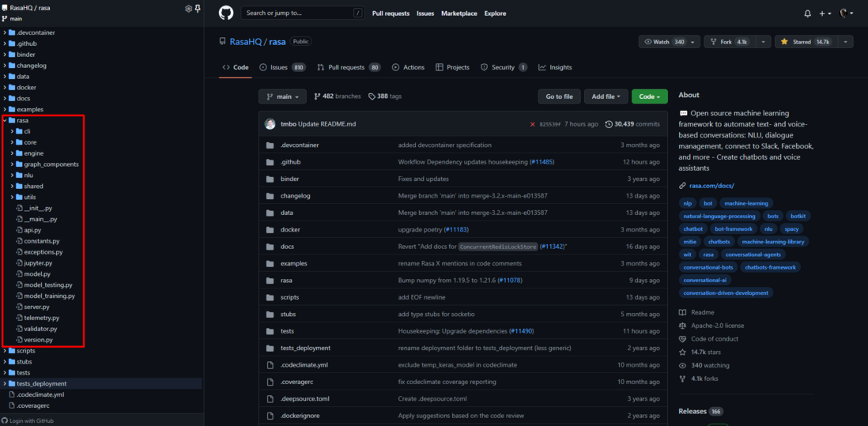
Task: Switch to the Projects tab
Action: tap(452, 67)
